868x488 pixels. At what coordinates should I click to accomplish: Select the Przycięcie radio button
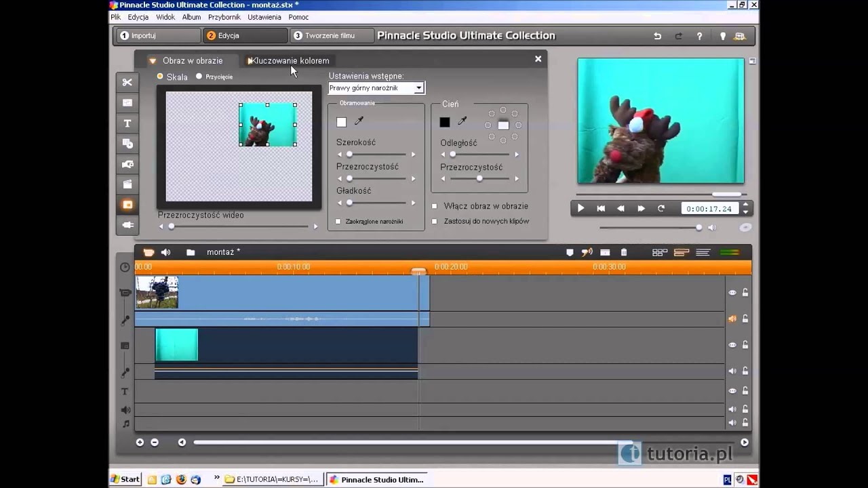coord(199,76)
